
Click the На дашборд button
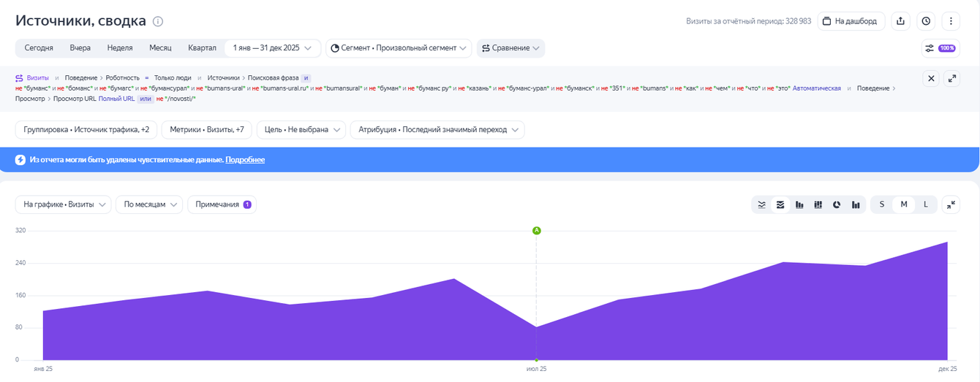pyautogui.click(x=851, y=21)
